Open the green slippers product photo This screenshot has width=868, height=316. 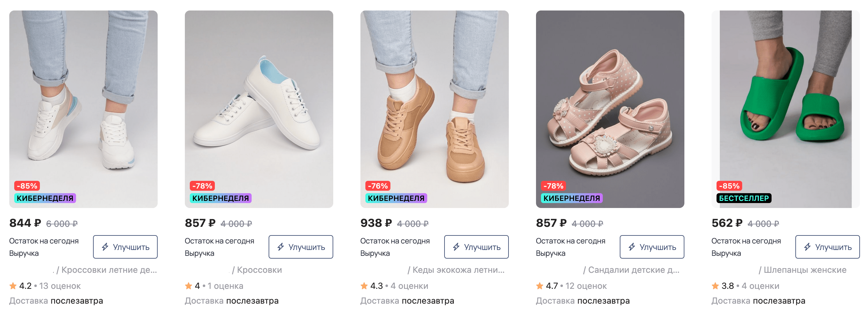(x=785, y=101)
